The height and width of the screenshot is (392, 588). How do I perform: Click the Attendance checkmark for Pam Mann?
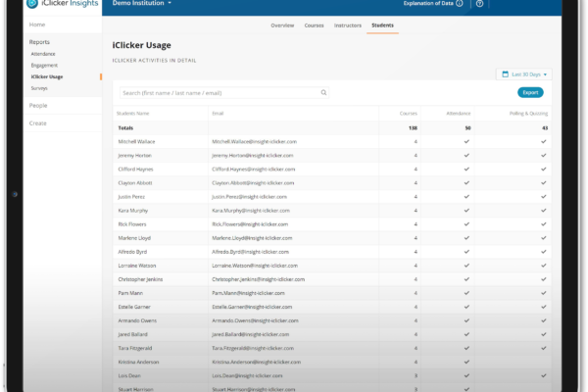click(x=466, y=293)
